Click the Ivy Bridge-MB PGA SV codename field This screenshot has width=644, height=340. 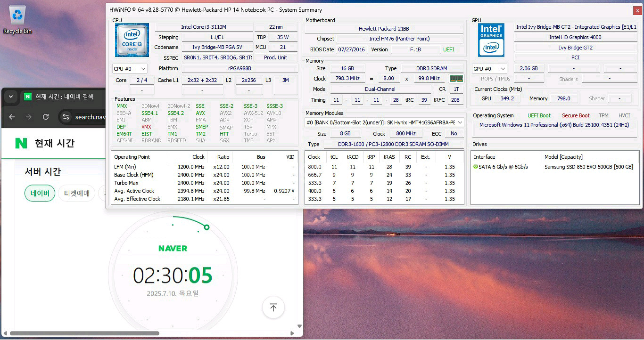[x=217, y=47]
